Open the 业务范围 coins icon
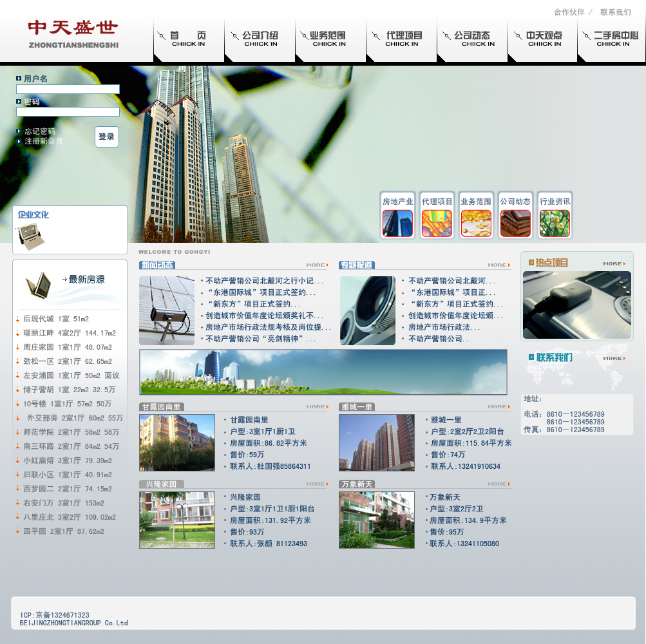The height and width of the screenshot is (644, 646). [x=476, y=223]
